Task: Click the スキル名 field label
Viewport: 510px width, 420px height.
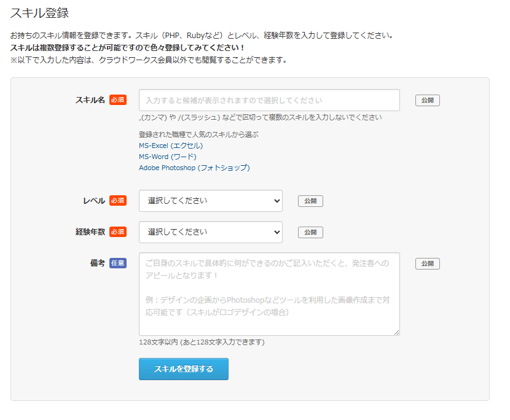Action: click(90, 100)
